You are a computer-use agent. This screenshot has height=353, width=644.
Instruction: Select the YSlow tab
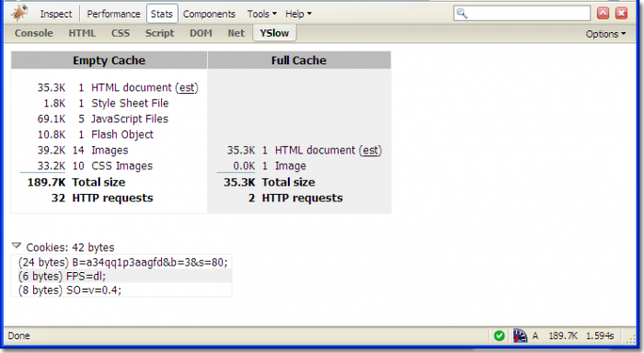coord(274,33)
